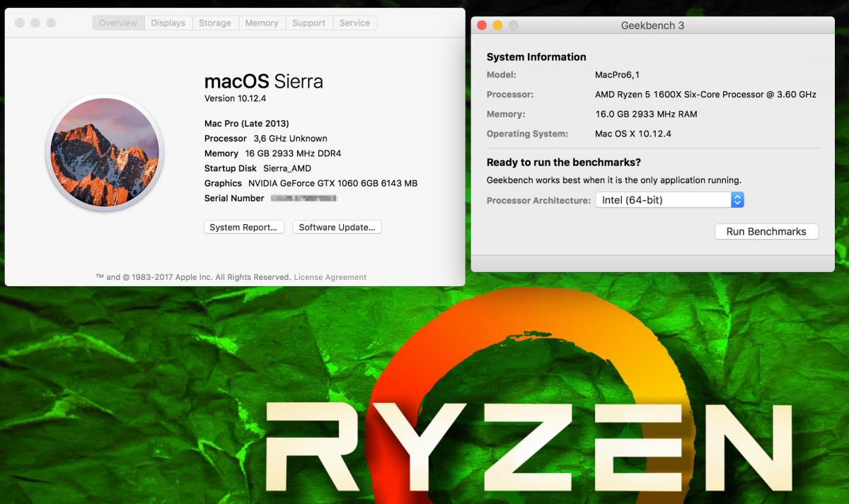
Task: Click the blurred serial number value
Action: point(304,199)
